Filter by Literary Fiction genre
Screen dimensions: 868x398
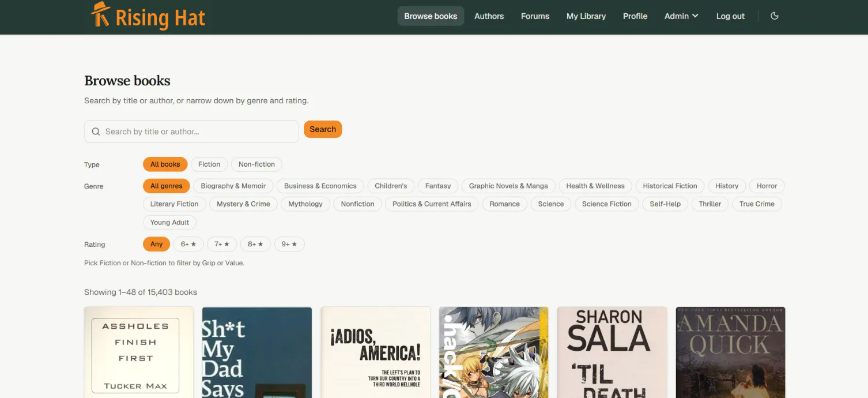coord(174,204)
